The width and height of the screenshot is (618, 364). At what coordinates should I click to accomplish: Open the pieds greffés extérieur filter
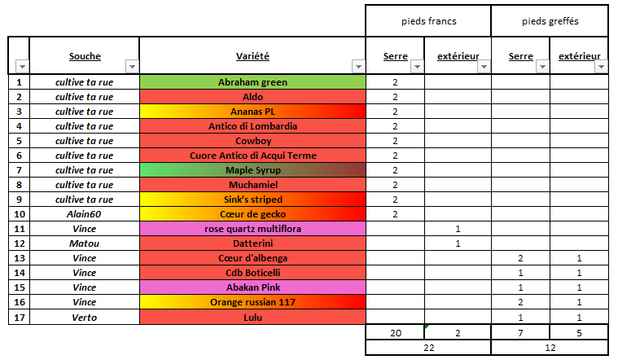(601, 67)
